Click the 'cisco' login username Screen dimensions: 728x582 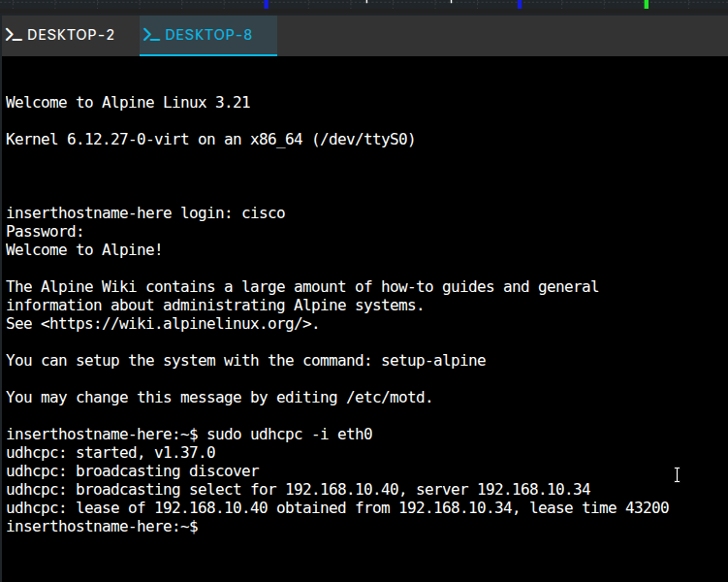263,213
